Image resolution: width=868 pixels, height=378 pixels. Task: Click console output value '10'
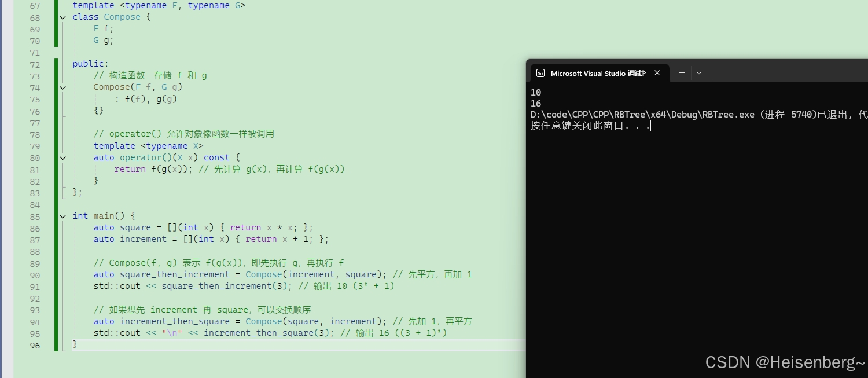click(536, 92)
